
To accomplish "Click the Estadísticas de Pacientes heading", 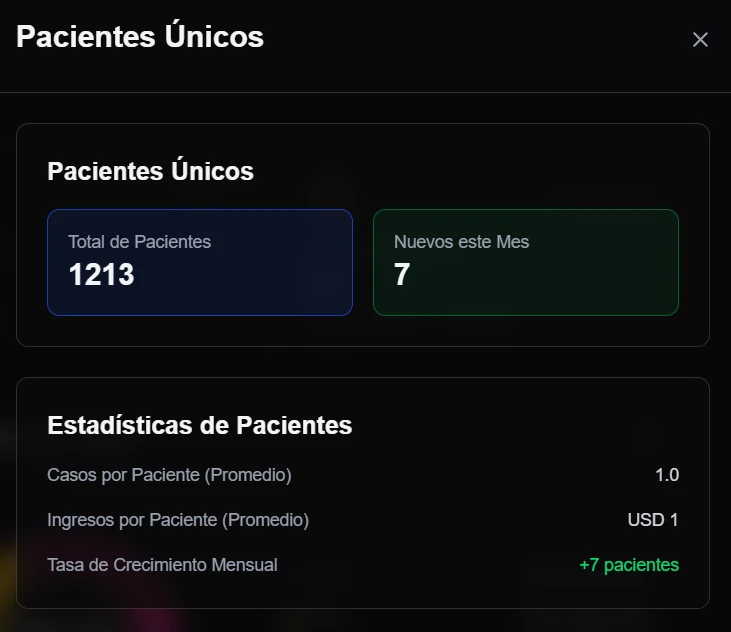I will pyautogui.click(x=199, y=425).
